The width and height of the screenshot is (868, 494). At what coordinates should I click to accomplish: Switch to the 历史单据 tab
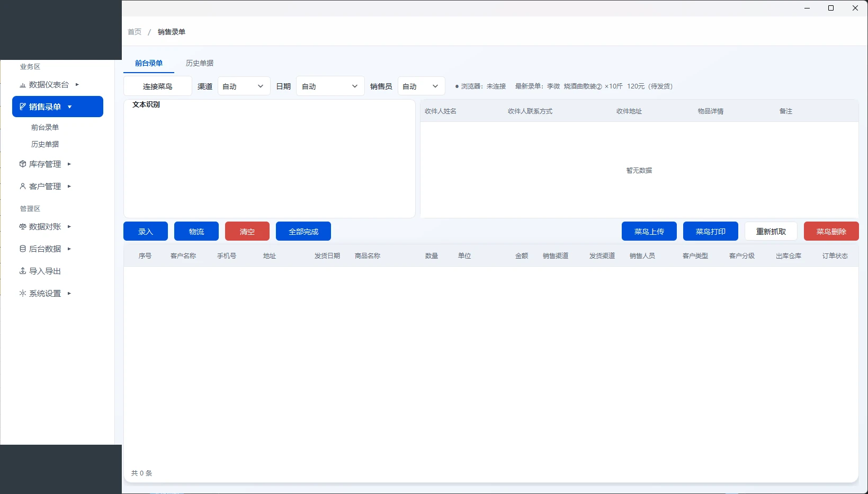click(200, 63)
